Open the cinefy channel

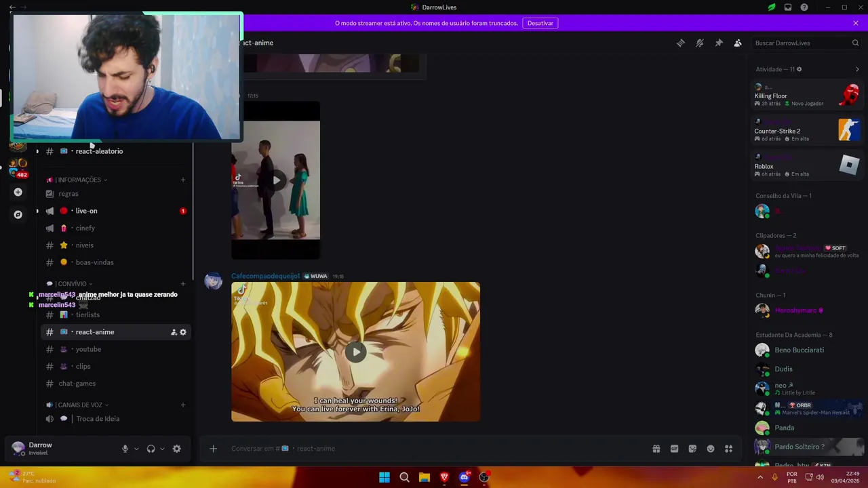click(116, 228)
